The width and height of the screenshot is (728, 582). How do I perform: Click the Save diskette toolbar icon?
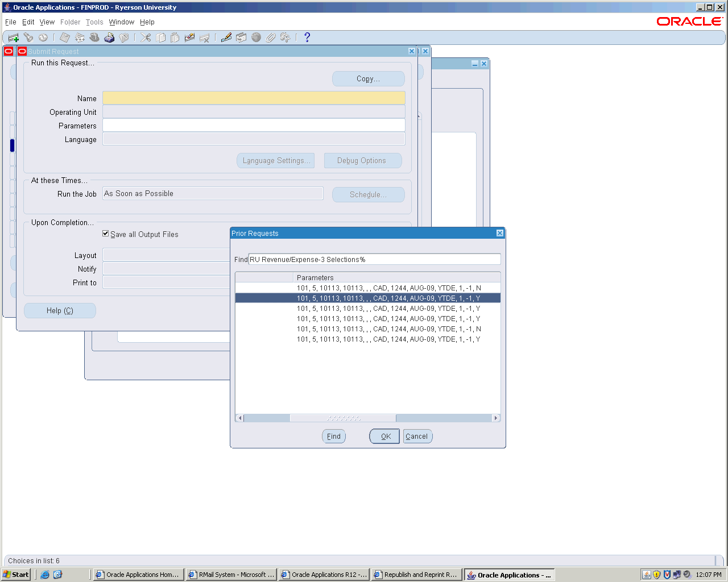coord(65,38)
